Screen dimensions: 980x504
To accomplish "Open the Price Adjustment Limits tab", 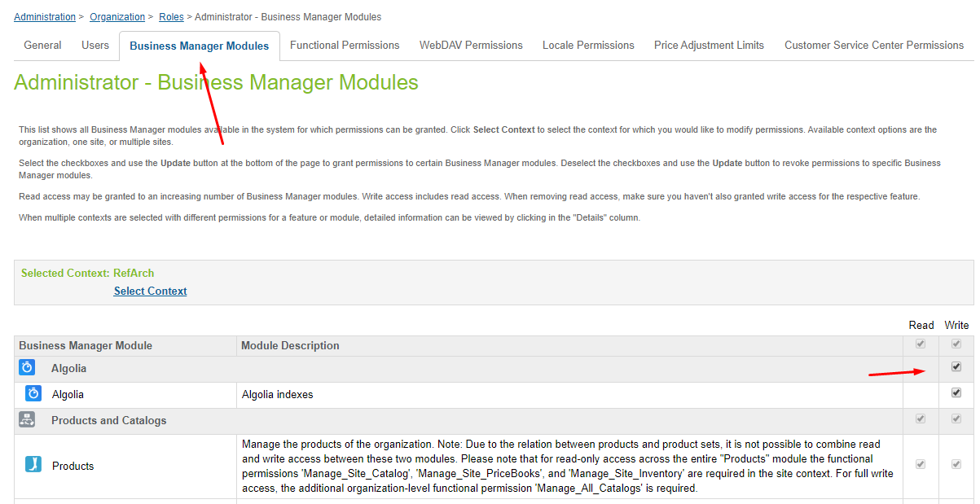I will (x=708, y=45).
